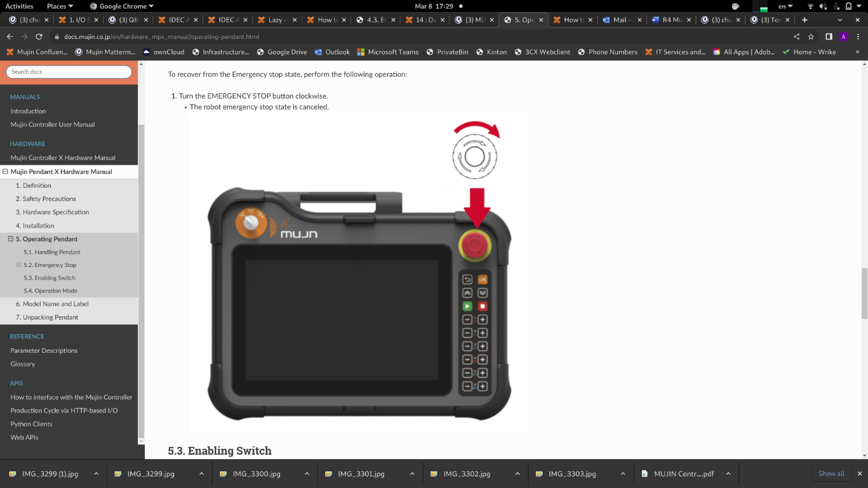Open 5.3. Enabling Switch subsection

(x=49, y=278)
